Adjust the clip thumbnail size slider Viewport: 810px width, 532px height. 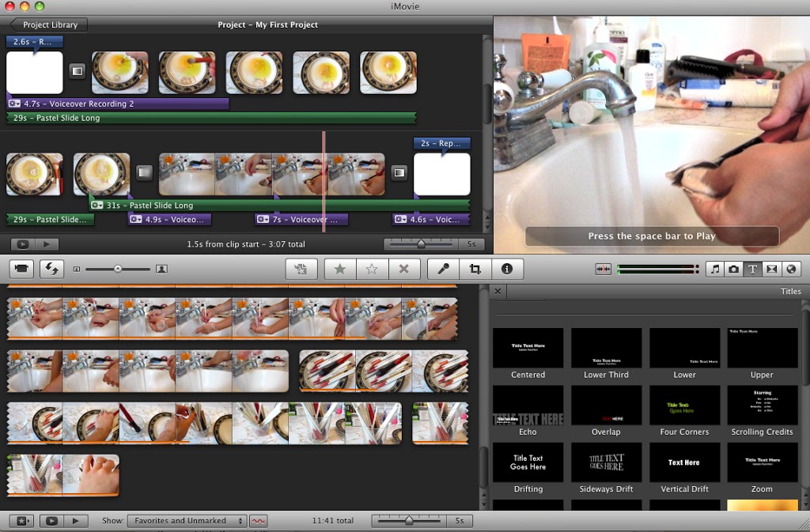click(119, 269)
